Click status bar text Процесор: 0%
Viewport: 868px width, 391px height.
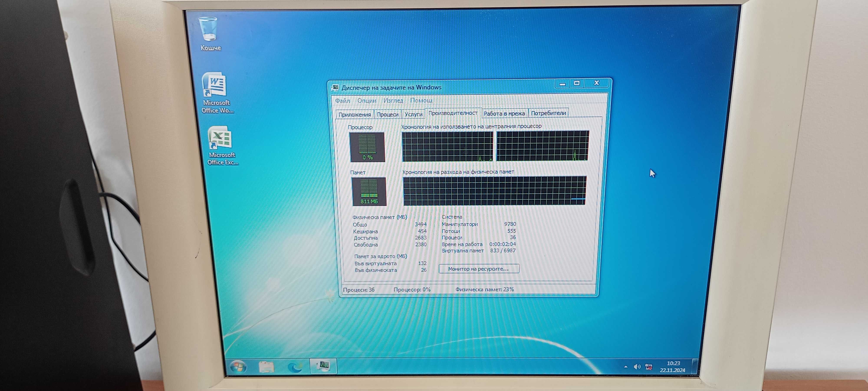(412, 290)
